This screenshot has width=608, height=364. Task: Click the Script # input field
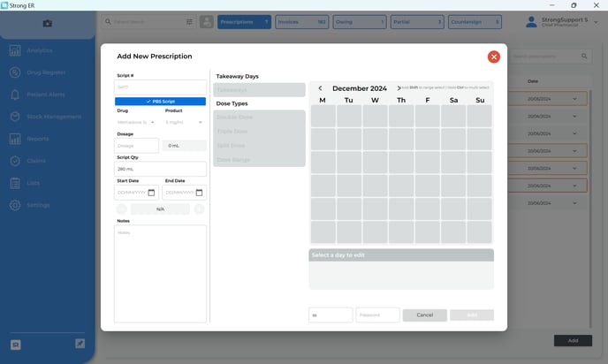160,87
